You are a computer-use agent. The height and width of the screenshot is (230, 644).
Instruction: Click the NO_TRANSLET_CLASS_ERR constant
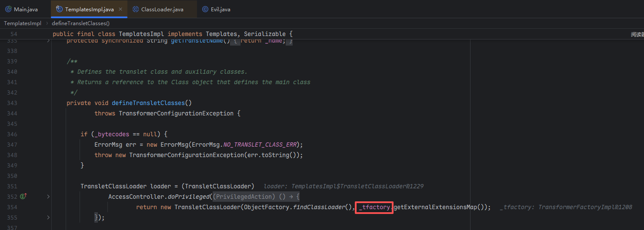point(263,145)
